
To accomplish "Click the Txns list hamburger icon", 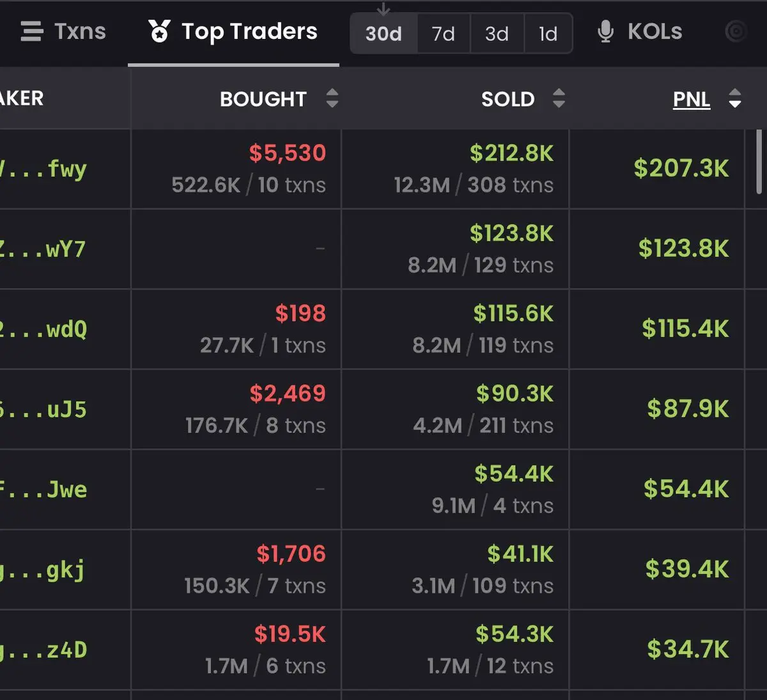I will click(31, 31).
